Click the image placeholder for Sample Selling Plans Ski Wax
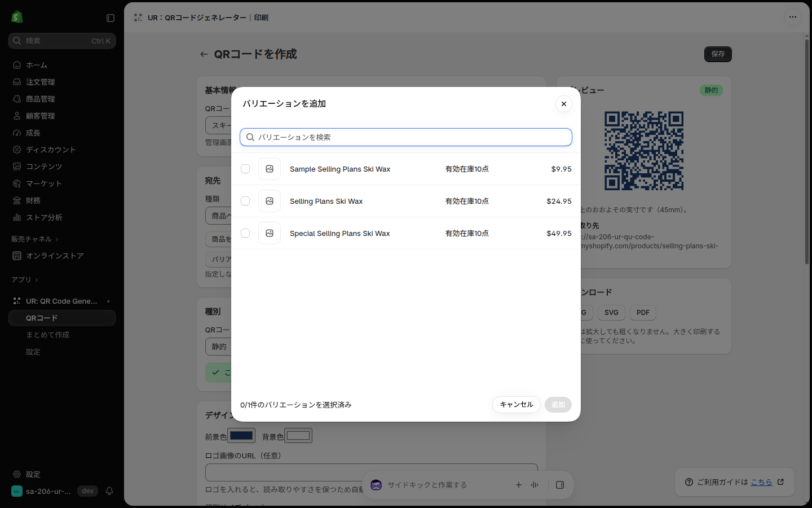The image size is (812, 508). click(270, 169)
